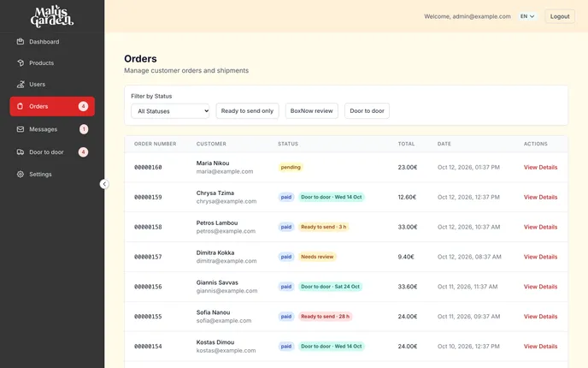Viewport: 588px width, 368px height.
Task: Click the pending status tag for Maria Nikou
Action: pos(291,168)
